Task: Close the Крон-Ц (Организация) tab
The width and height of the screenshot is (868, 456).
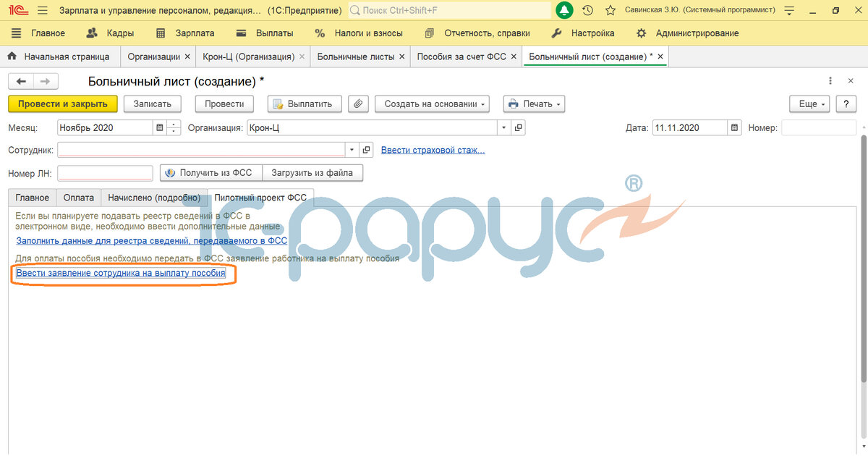Action: tap(302, 56)
